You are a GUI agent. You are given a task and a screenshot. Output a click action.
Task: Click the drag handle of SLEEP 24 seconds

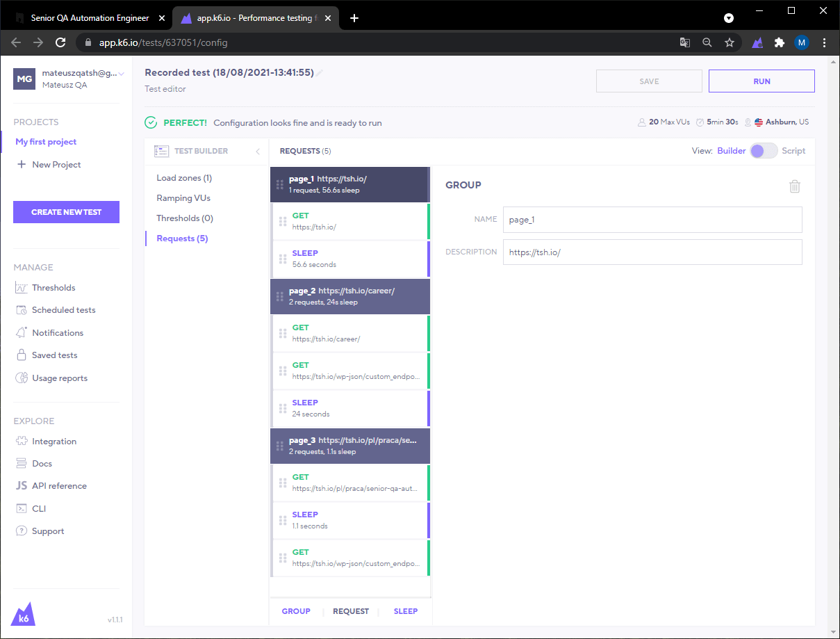coord(283,408)
